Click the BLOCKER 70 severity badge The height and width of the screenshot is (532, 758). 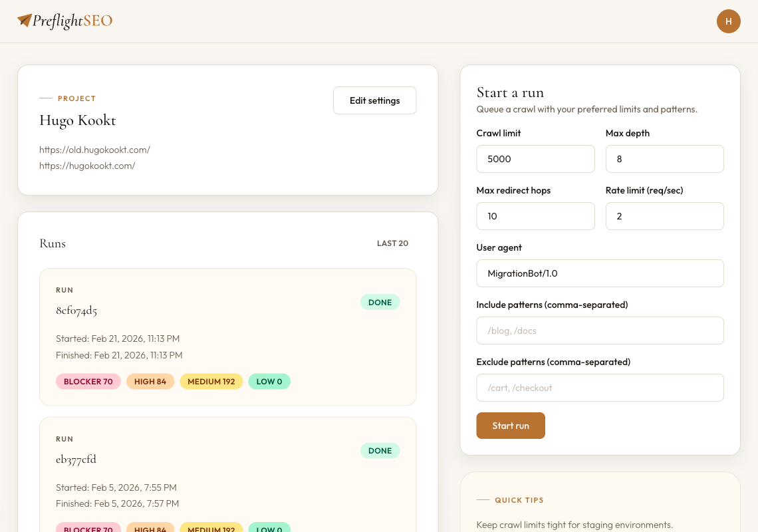(x=88, y=381)
